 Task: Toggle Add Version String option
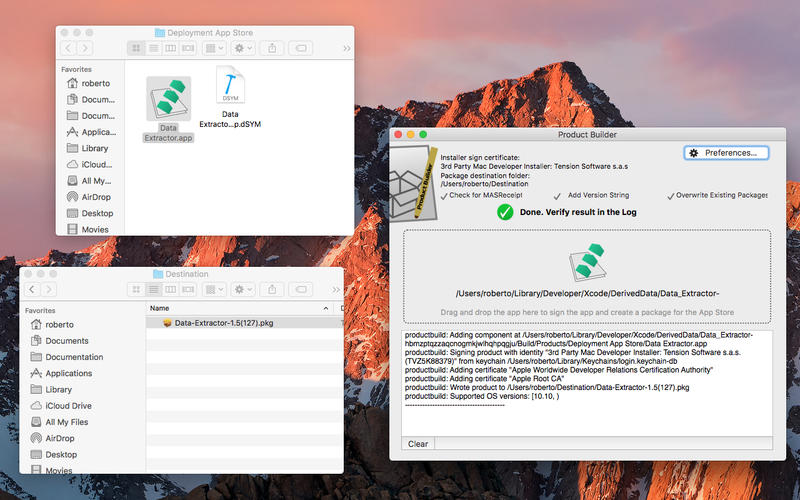point(591,195)
